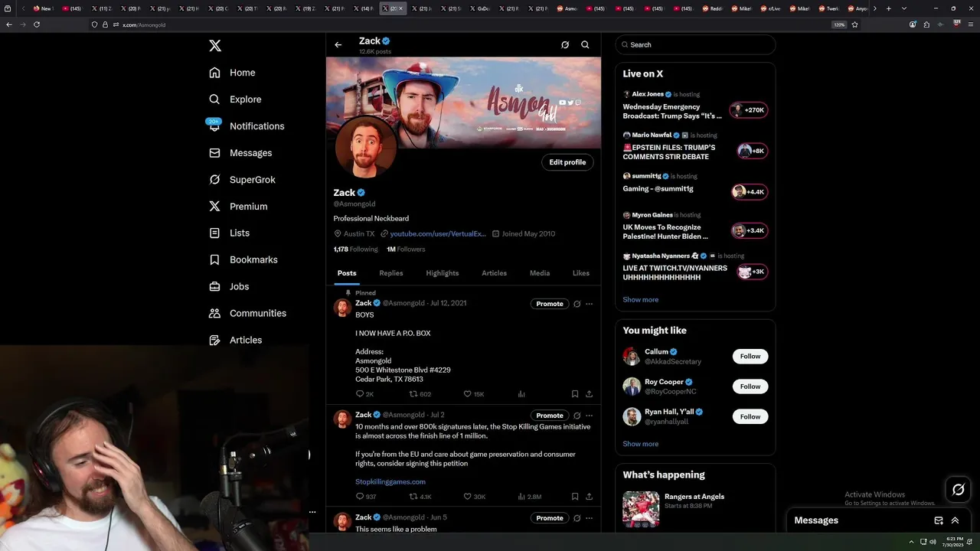Image resolution: width=980 pixels, height=551 pixels.
Task: Open Home from the sidebar
Action: click(x=232, y=73)
